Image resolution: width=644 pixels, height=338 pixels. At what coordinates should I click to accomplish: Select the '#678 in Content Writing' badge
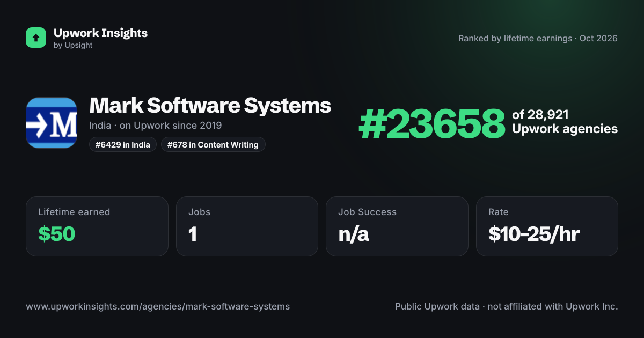(213, 144)
